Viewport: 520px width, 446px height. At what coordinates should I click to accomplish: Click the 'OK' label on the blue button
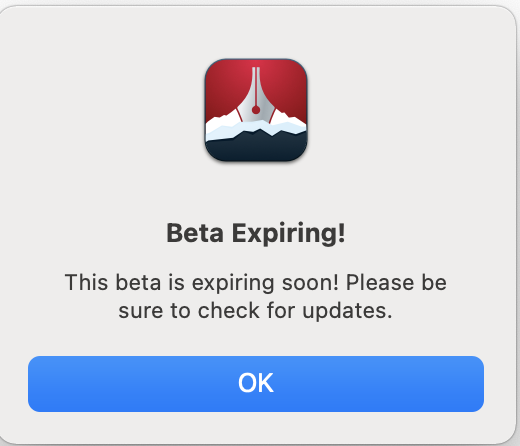[x=256, y=383]
